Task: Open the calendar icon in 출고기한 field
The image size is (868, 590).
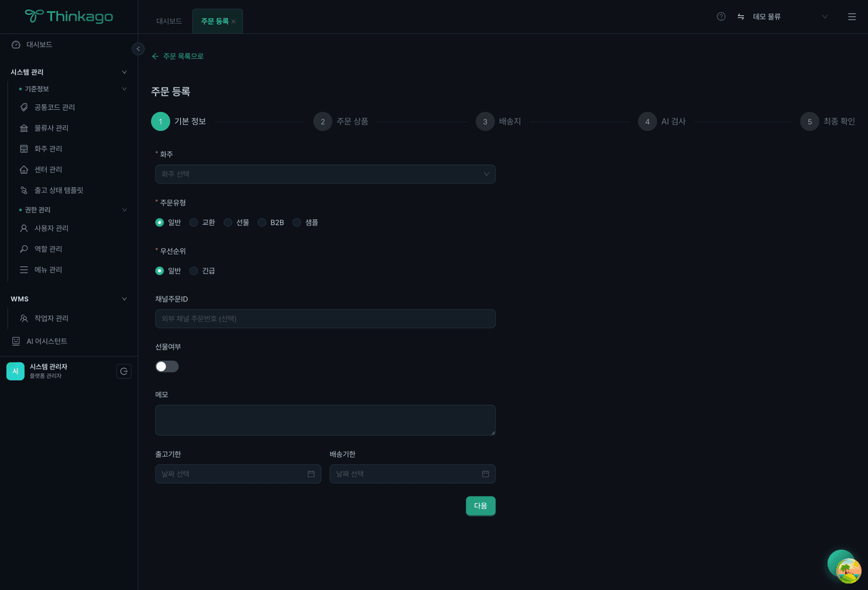Action: pos(311,474)
